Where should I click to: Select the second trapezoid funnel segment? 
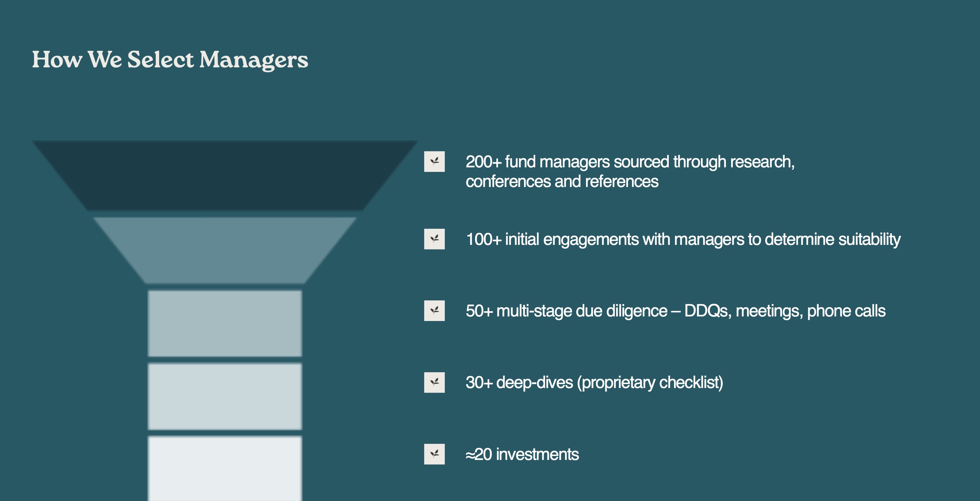224,250
